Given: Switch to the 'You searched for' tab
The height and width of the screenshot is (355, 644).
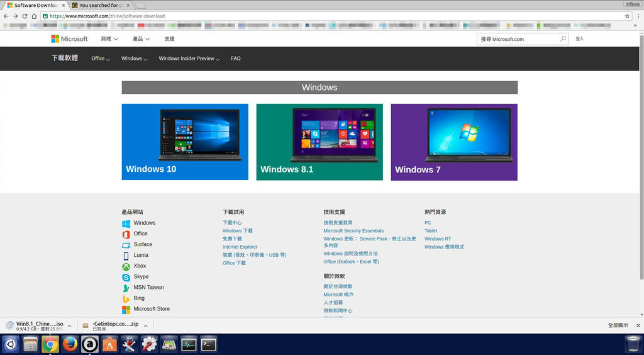Looking at the screenshot, I should (x=101, y=5).
